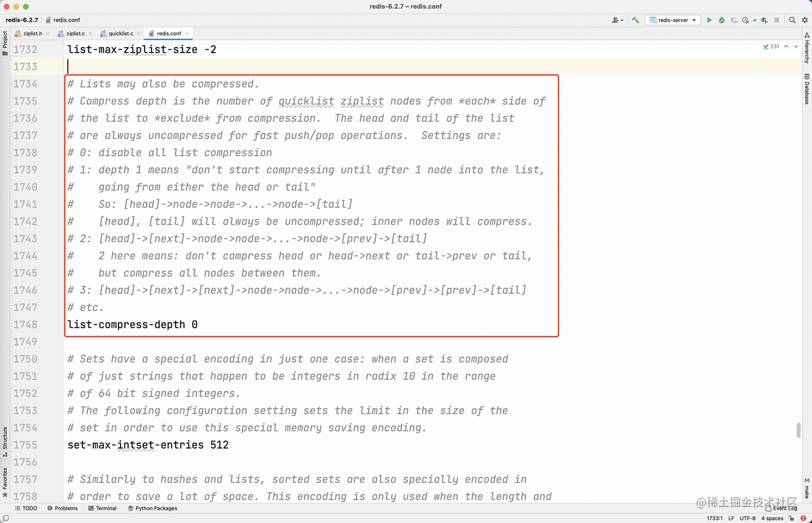Open the profiler options dropdown arrow
812x523 pixels.
coord(754,20)
